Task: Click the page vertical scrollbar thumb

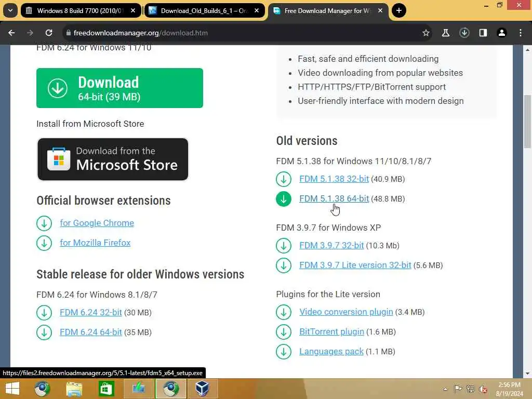Action: [x=528, y=121]
